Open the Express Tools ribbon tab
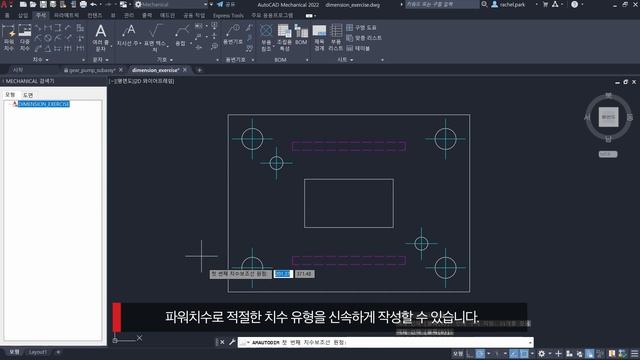 tap(228, 15)
